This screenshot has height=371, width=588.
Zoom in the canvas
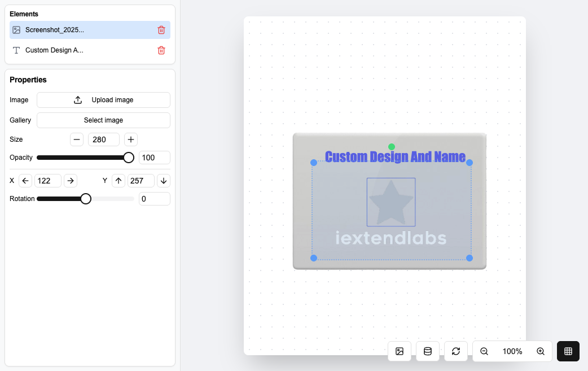click(x=541, y=351)
